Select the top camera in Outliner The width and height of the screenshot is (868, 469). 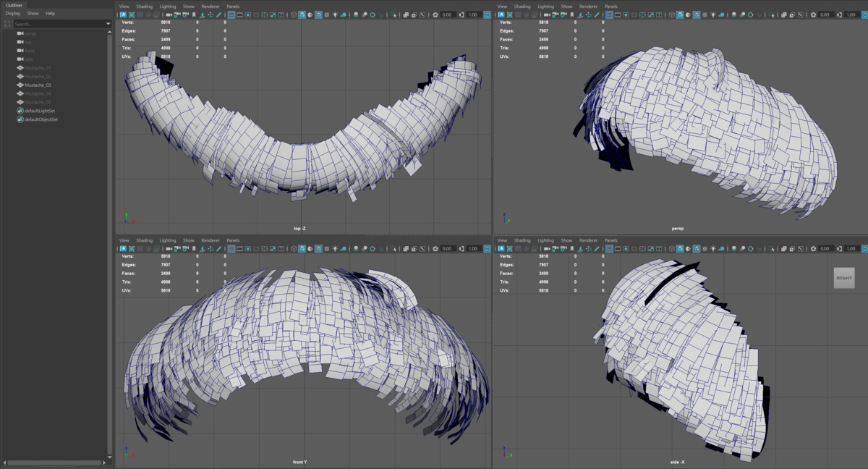click(28, 42)
